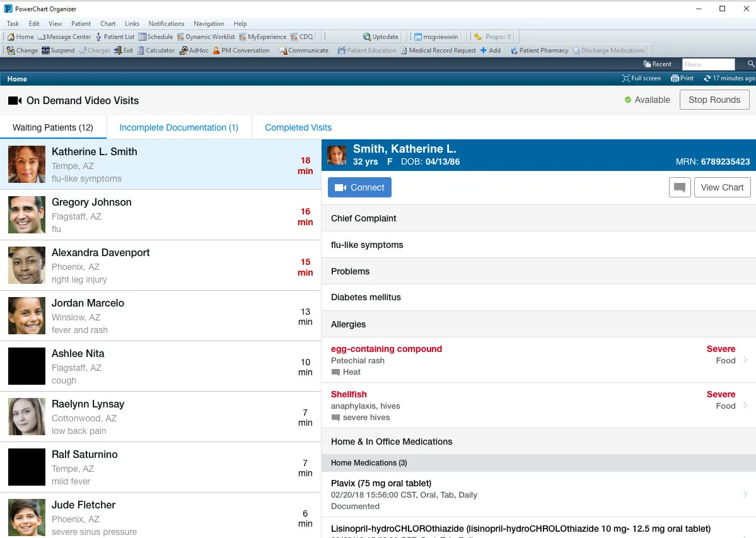This screenshot has height=538, width=756.
Task: Switch to Completed Visits tab
Action: coord(298,127)
